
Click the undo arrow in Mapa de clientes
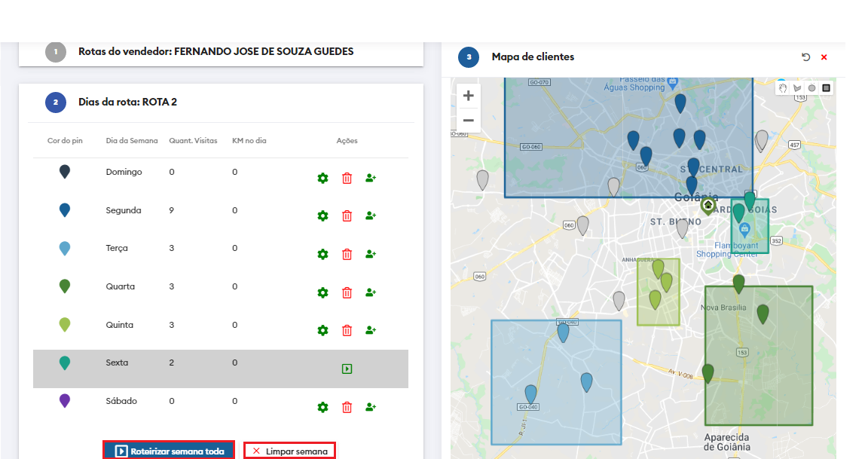tap(805, 57)
